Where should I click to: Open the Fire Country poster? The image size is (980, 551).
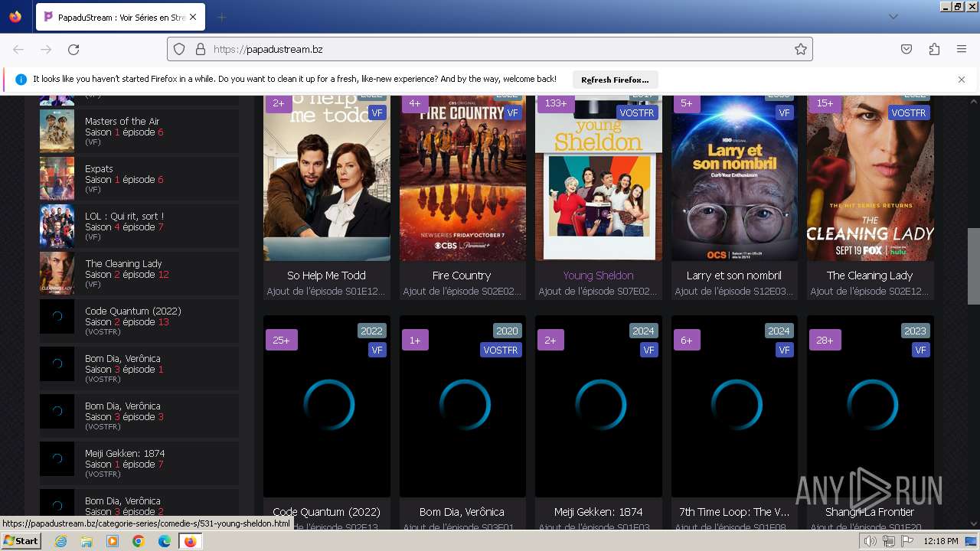click(x=462, y=178)
